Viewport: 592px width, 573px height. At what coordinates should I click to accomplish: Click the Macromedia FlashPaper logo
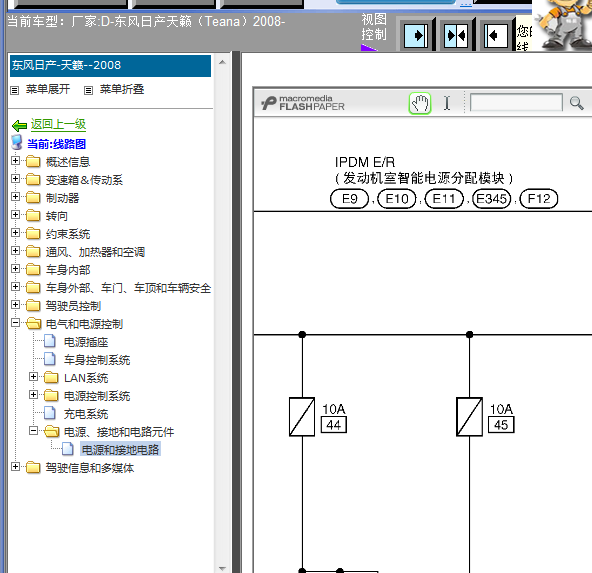(303, 103)
